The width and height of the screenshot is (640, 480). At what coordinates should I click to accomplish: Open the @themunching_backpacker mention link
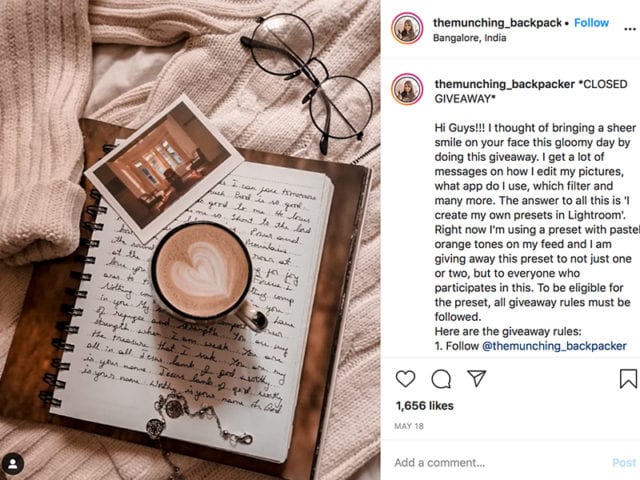[554, 346]
